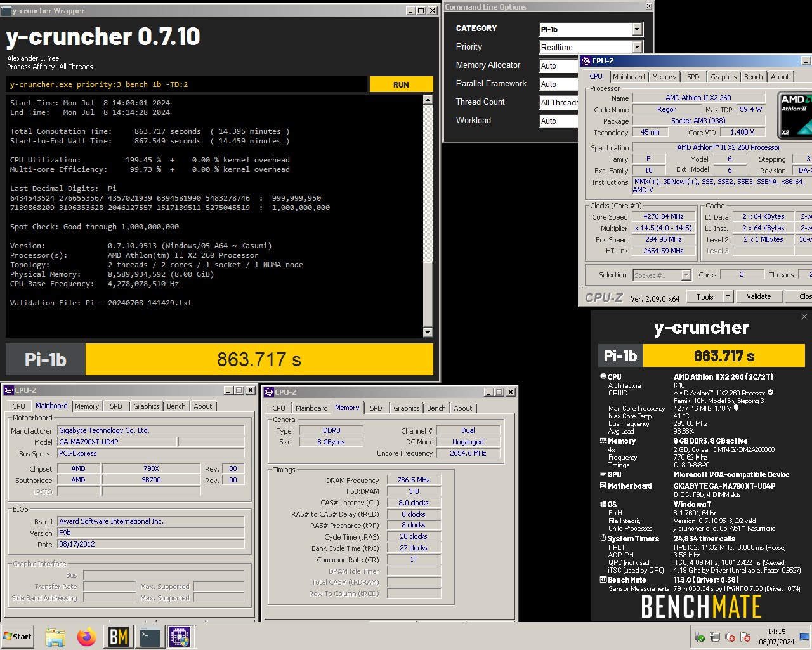812x650 pixels.
Task: Switch to SPD tab in front CPU-Z
Action: pos(693,77)
